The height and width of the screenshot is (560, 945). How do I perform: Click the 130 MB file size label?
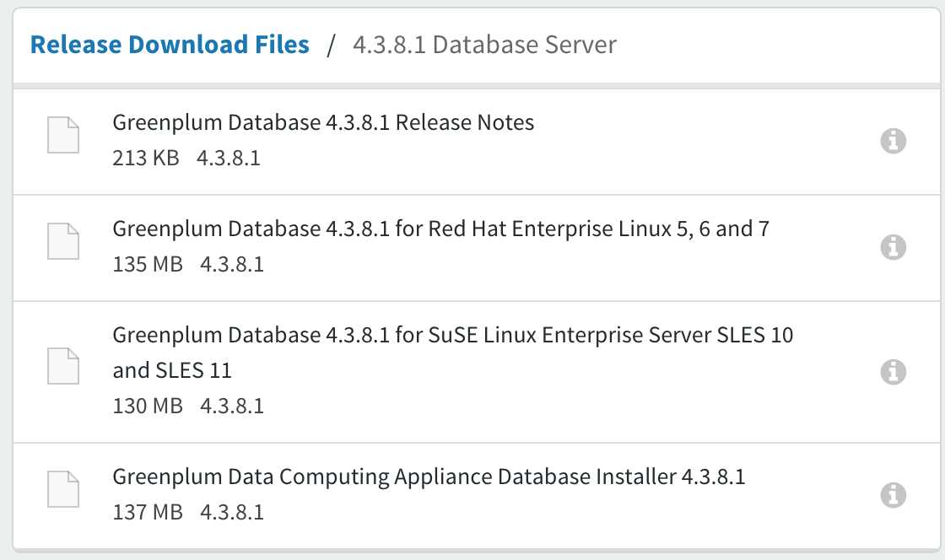(148, 406)
